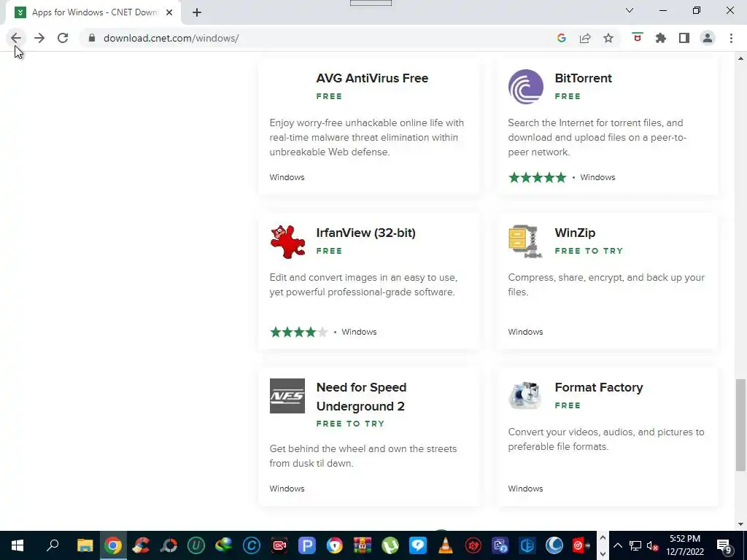The width and height of the screenshot is (747, 560).
Task: Open the notification center with 9 alerts
Action: coord(724,545)
